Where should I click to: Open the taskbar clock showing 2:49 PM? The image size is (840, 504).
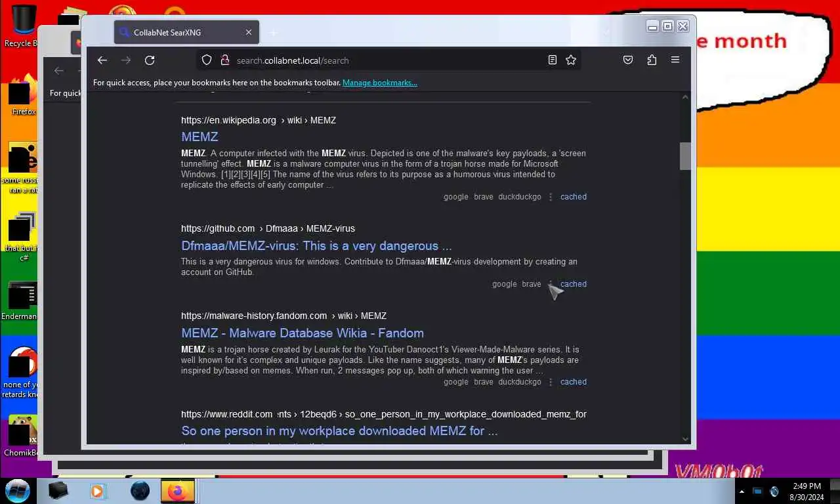(x=807, y=492)
